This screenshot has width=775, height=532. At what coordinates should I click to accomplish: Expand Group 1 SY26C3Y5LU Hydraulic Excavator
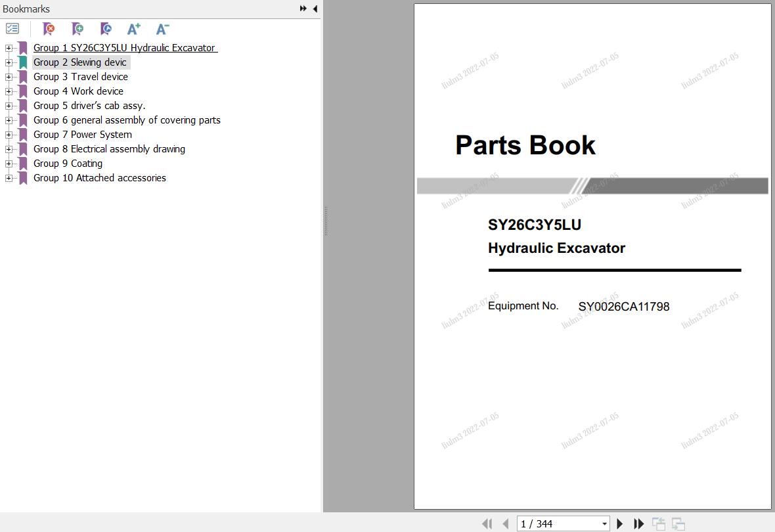tap(8, 48)
